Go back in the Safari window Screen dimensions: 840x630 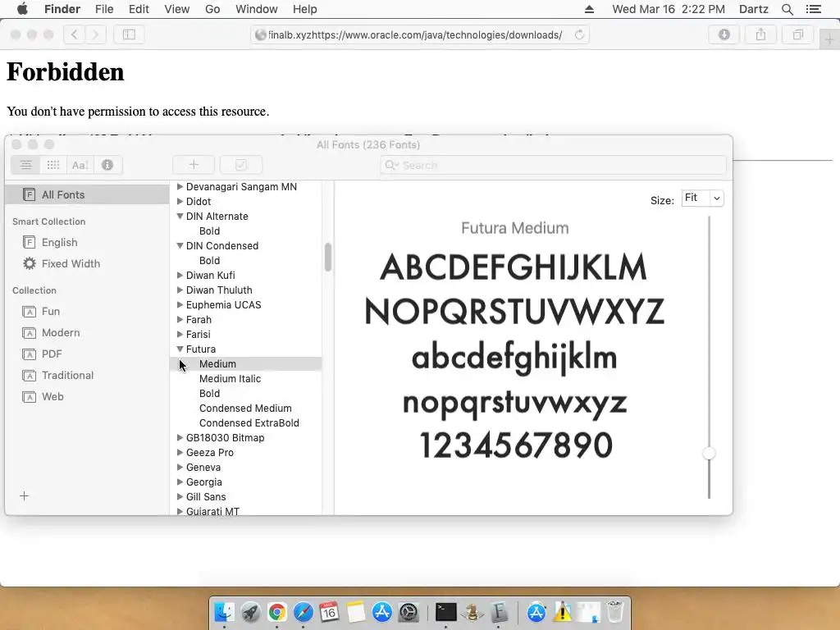coord(75,34)
